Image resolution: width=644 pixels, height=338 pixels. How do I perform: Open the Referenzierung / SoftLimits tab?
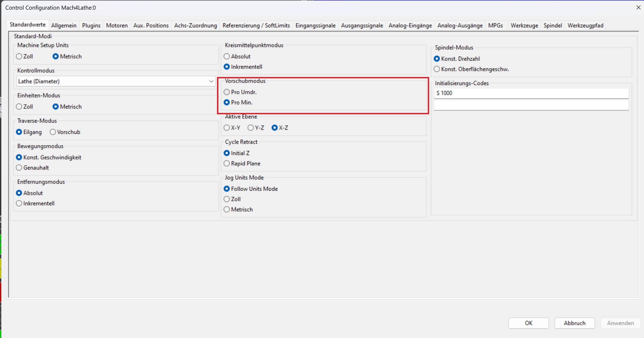256,25
